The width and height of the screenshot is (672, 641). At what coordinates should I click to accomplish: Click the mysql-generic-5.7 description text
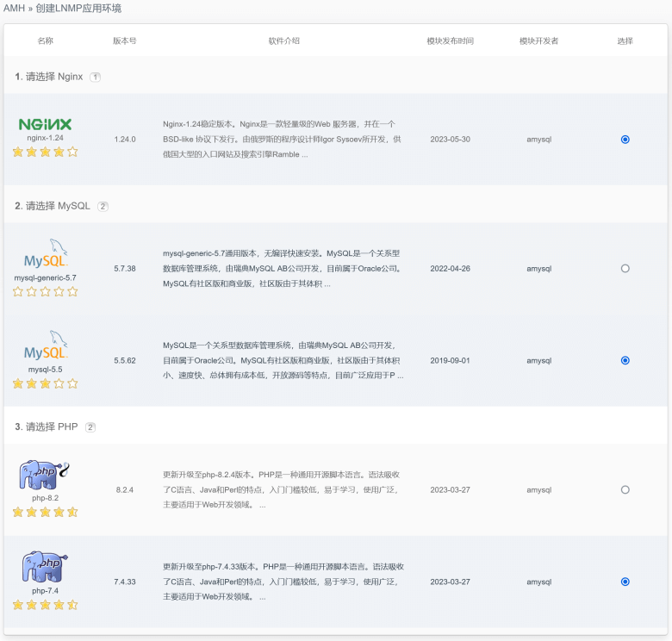(x=282, y=269)
